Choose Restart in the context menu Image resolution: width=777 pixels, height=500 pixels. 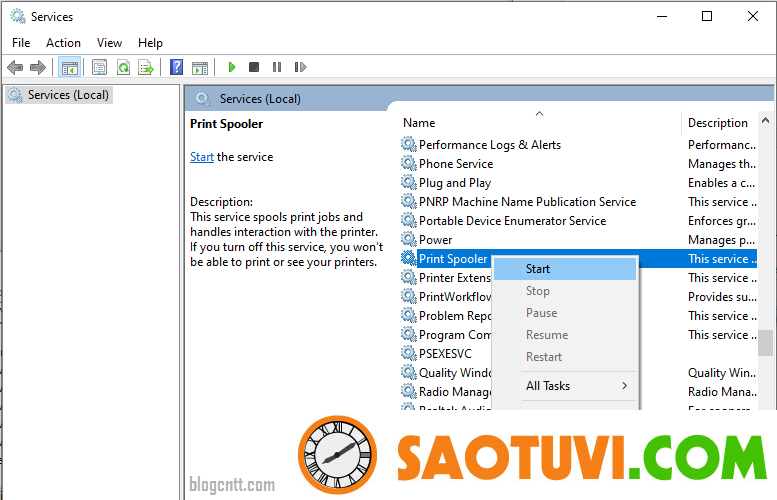click(x=565, y=357)
